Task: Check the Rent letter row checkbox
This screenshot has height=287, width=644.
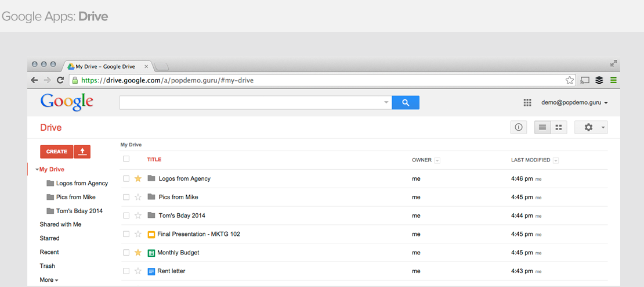Action: [126, 271]
